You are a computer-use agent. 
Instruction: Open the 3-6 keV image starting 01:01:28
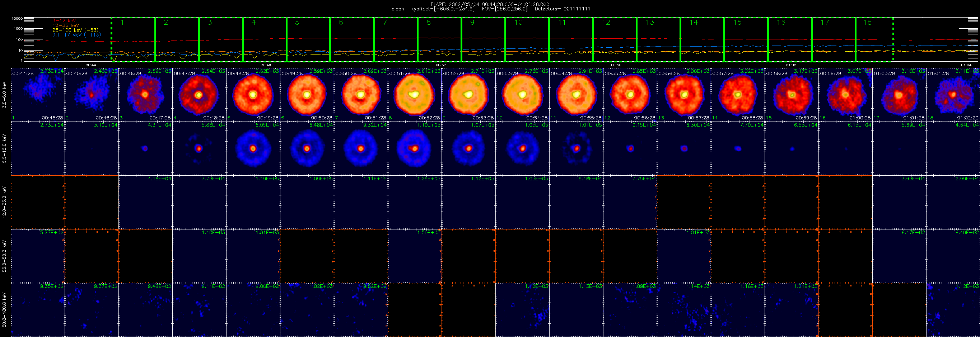953,95
